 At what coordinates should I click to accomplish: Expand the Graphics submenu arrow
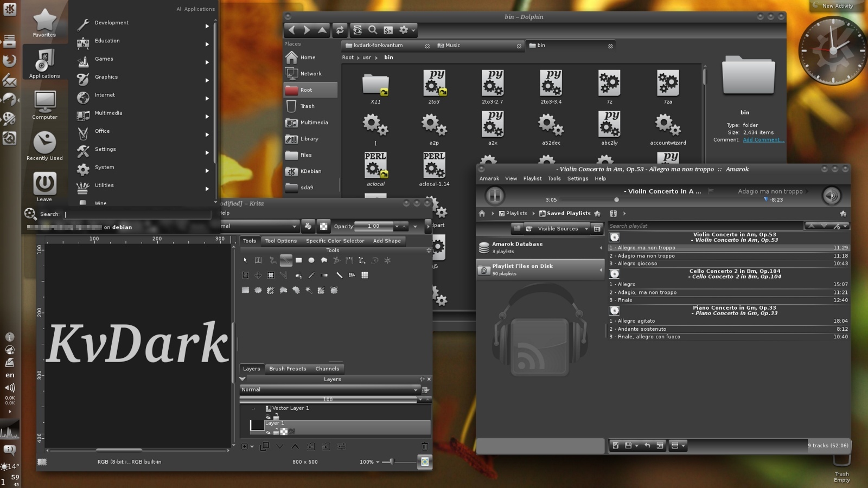[207, 80]
